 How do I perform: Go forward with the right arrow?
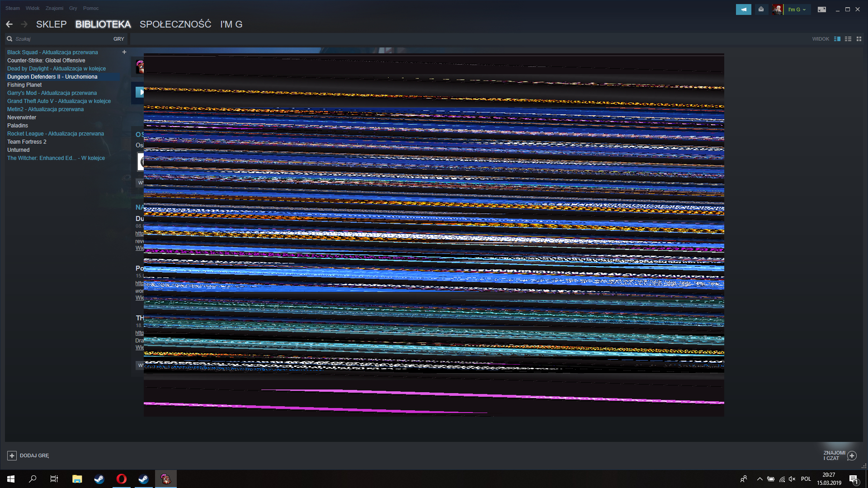coord(24,24)
